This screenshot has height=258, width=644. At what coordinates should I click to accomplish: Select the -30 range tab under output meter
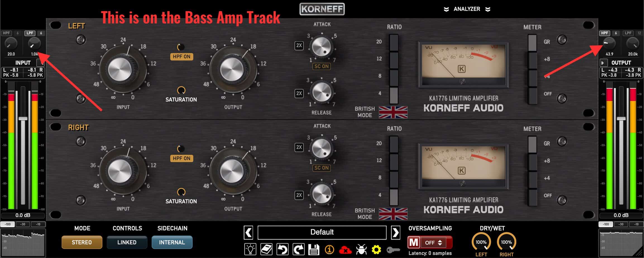621,224
